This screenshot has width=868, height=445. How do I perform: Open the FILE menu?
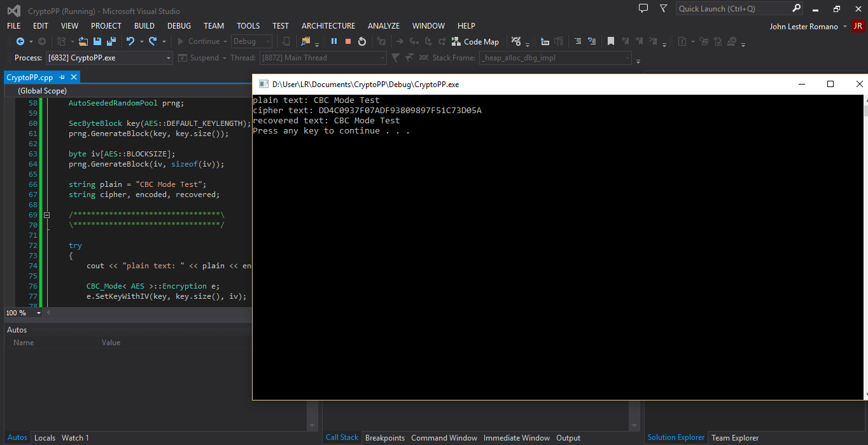pos(13,26)
